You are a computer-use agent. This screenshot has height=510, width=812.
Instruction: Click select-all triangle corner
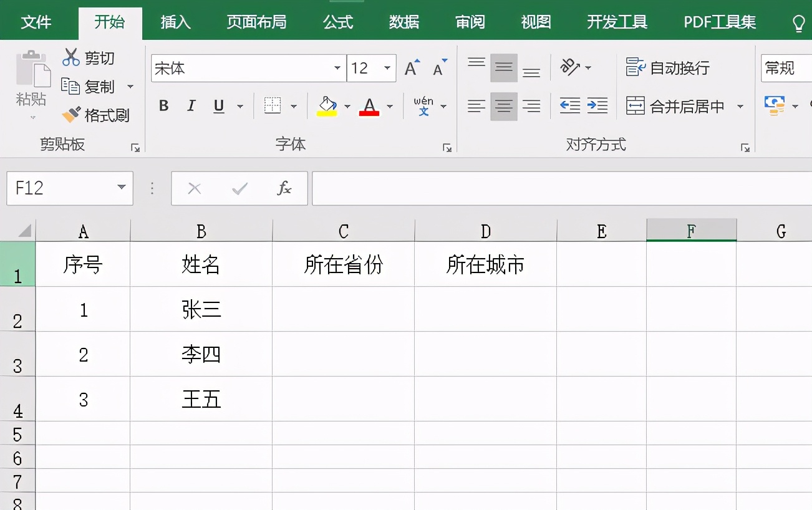[x=24, y=231]
